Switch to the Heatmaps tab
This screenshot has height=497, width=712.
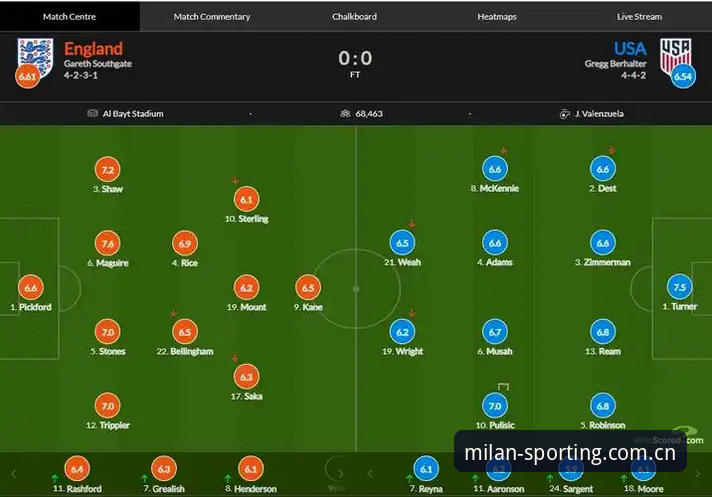tap(497, 16)
